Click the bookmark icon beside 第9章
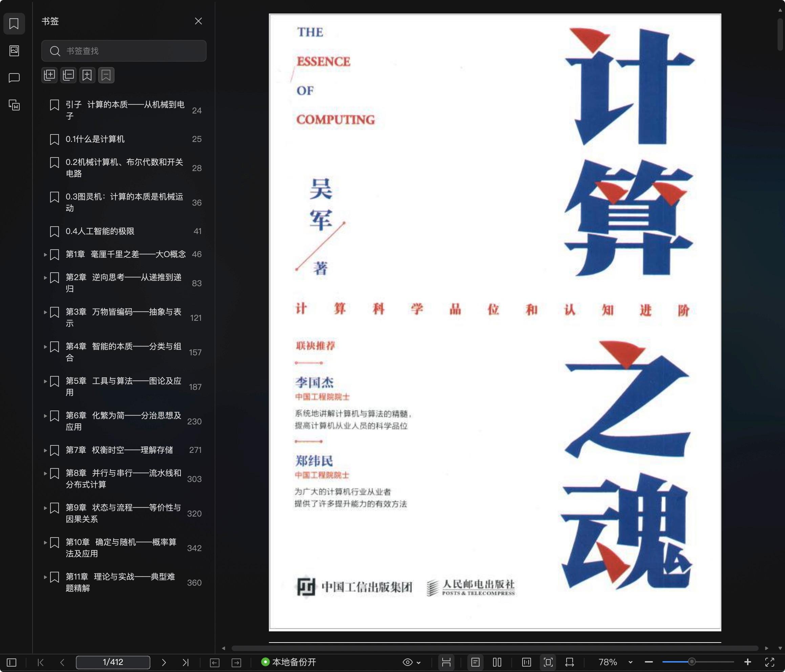 tap(55, 508)
